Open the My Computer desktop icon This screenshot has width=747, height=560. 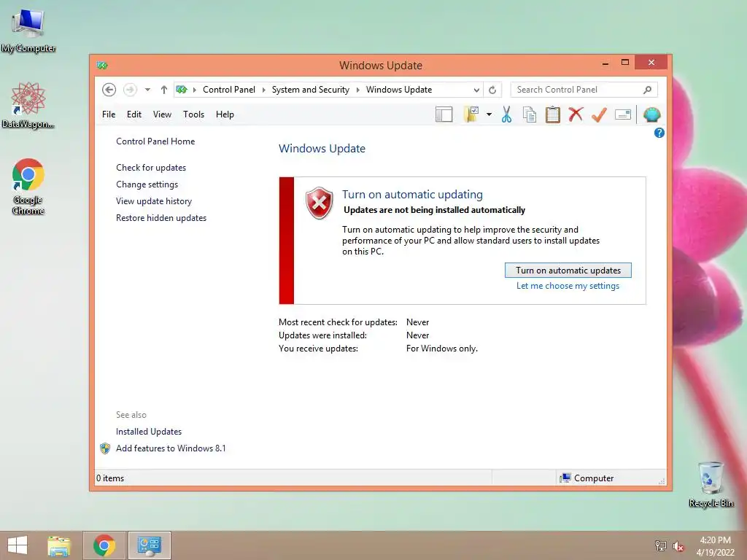click(x=28, y=31)
